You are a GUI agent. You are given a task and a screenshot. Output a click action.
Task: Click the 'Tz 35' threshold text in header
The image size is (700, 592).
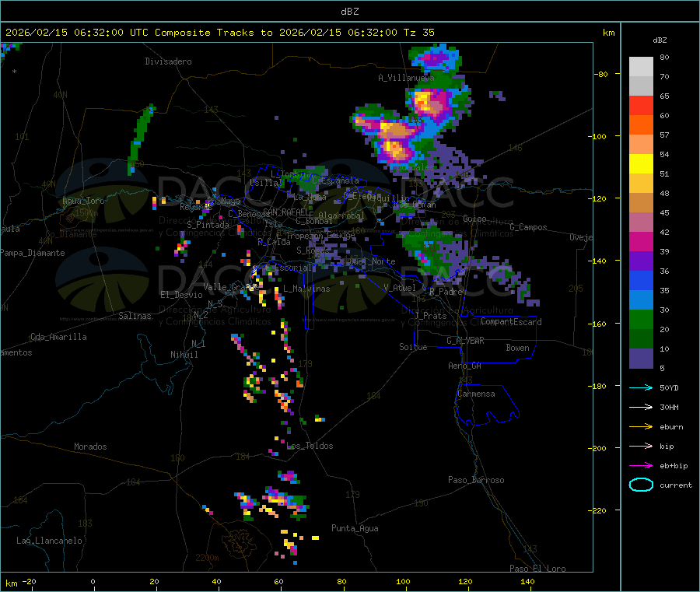click(x=418, y=33)
